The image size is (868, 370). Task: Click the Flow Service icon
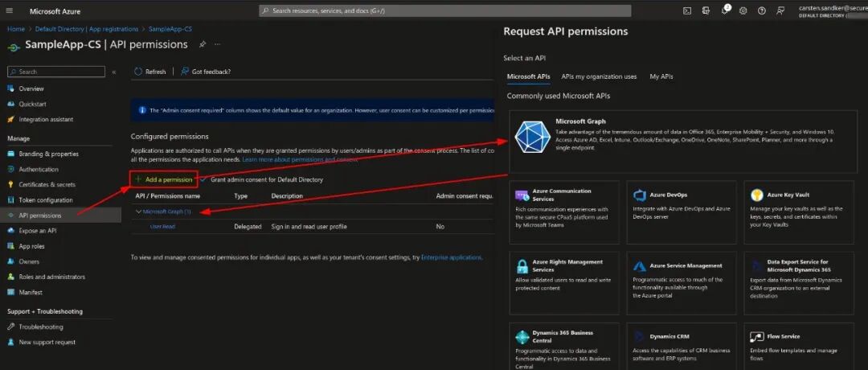pos(757,337)
